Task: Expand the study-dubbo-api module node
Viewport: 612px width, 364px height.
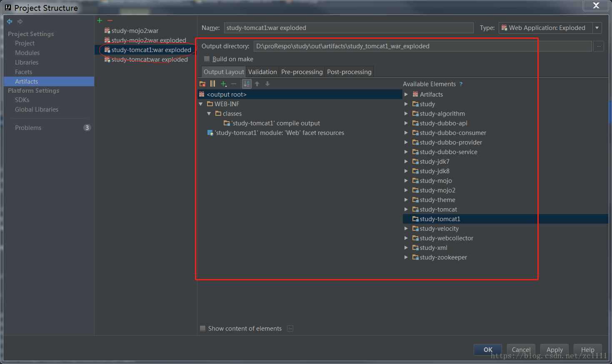Action: point(406,123)
